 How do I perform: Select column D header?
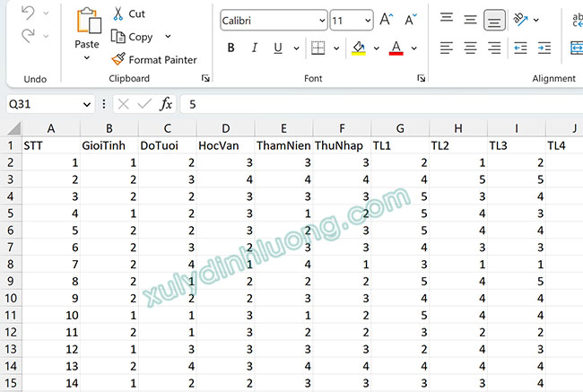click(x=225, y=128)
